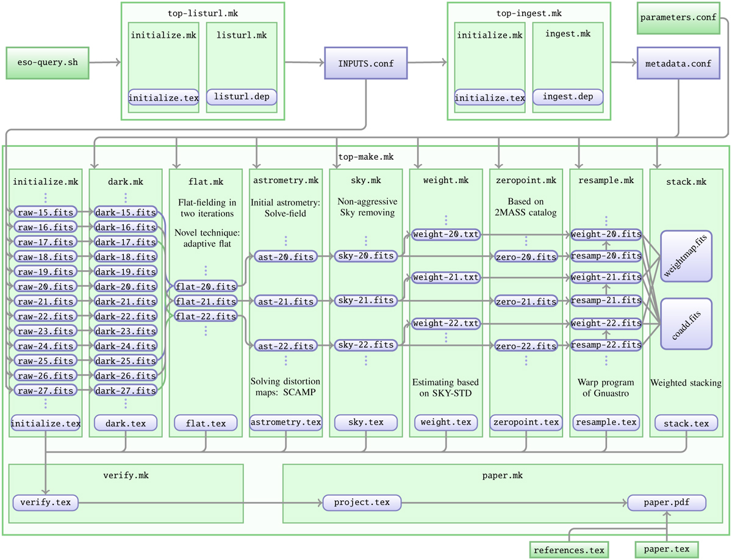
Task: Click the verify.tex node
Action: 45,502
